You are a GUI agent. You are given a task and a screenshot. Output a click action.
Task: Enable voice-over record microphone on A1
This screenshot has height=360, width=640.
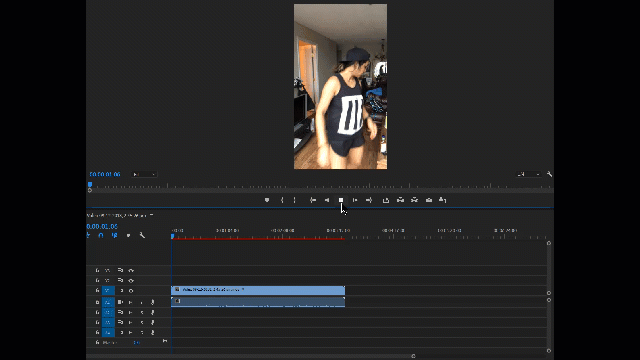coord(153,302)
